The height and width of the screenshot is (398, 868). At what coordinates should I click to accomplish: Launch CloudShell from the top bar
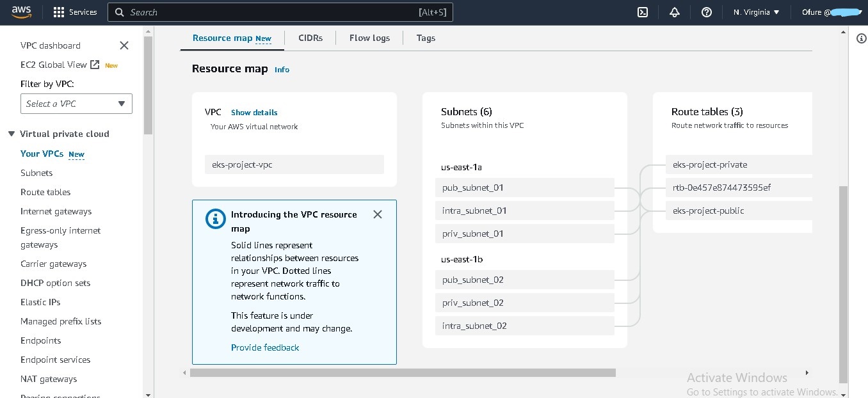click(643, 12)
